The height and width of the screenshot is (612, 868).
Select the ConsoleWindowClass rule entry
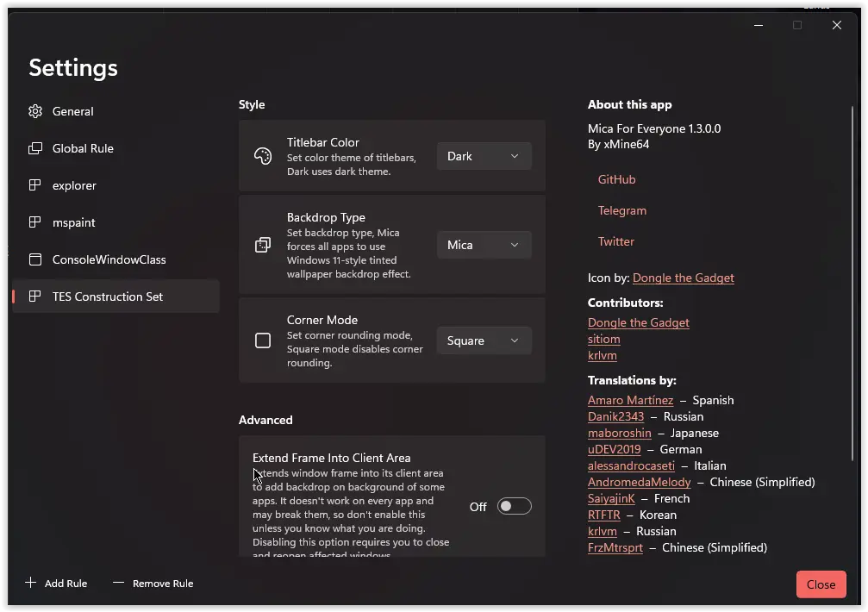tap(116, 259)
